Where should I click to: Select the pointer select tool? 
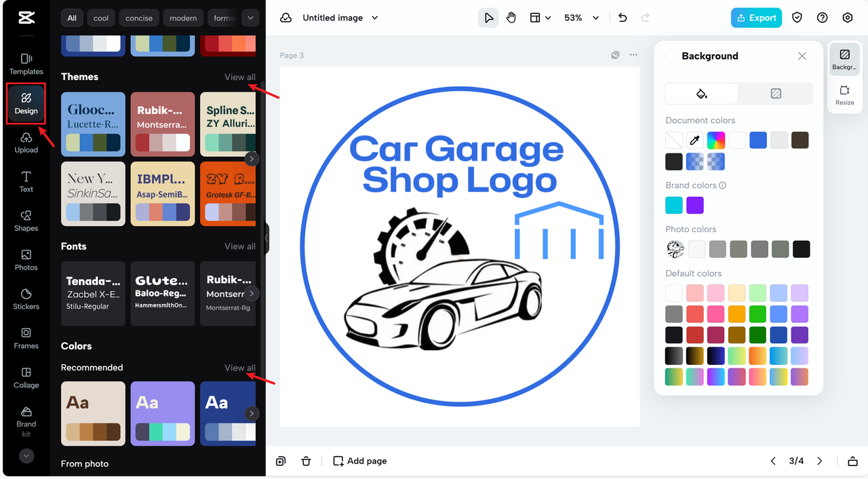pos(488,18)
